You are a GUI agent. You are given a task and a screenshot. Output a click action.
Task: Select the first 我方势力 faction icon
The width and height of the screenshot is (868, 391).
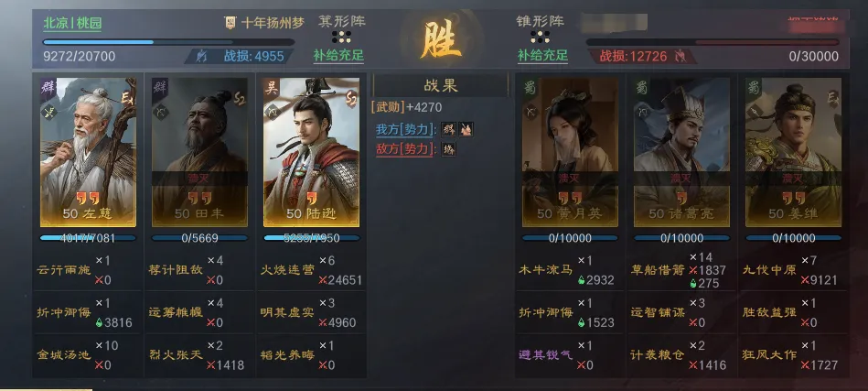[449, 130]
